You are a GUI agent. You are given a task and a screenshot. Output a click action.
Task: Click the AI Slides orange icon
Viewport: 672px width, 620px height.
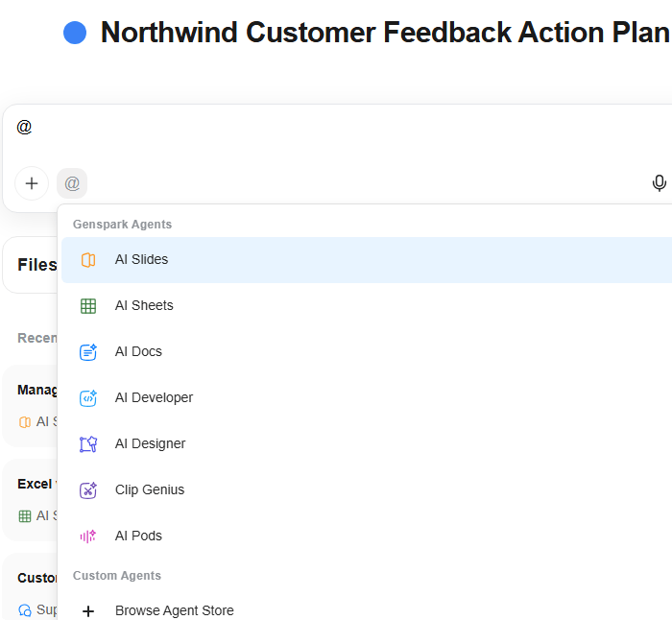88,260
